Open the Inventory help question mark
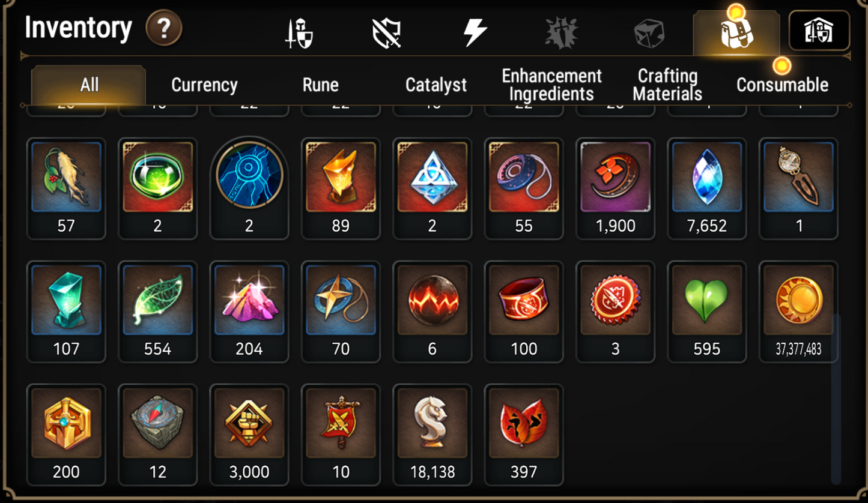The width and height of the screenshot is (868, 503). click(163, 28)
